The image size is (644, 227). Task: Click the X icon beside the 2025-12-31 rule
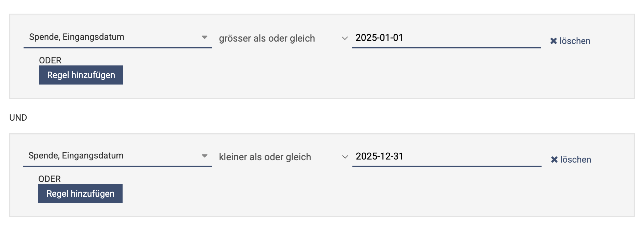(554, 160)
